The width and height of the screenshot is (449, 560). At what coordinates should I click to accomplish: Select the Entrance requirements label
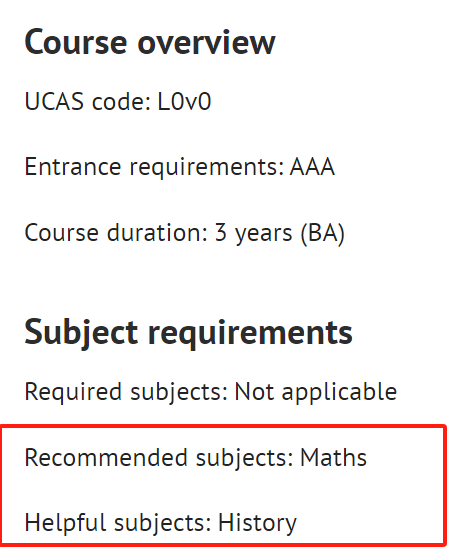pyautogui.click(x=154, y=167)
